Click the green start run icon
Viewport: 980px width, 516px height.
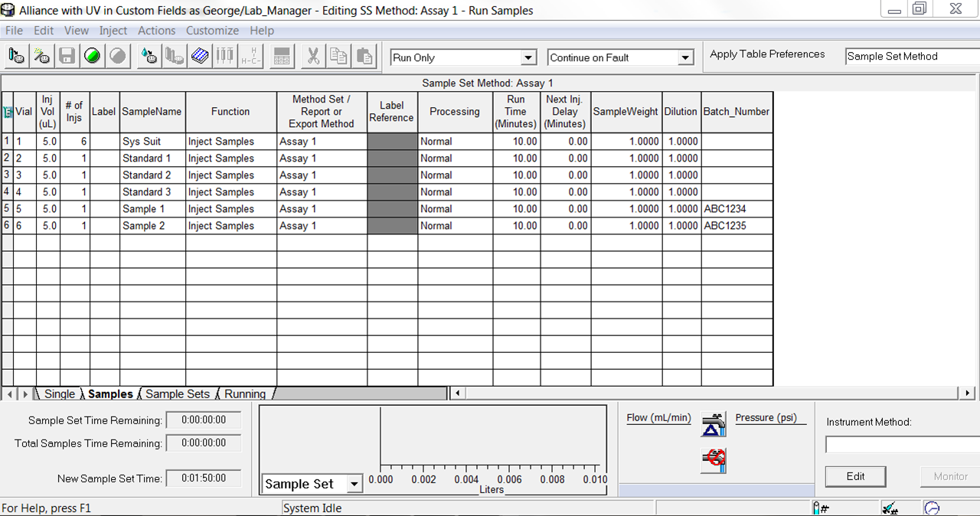point(93,56)
